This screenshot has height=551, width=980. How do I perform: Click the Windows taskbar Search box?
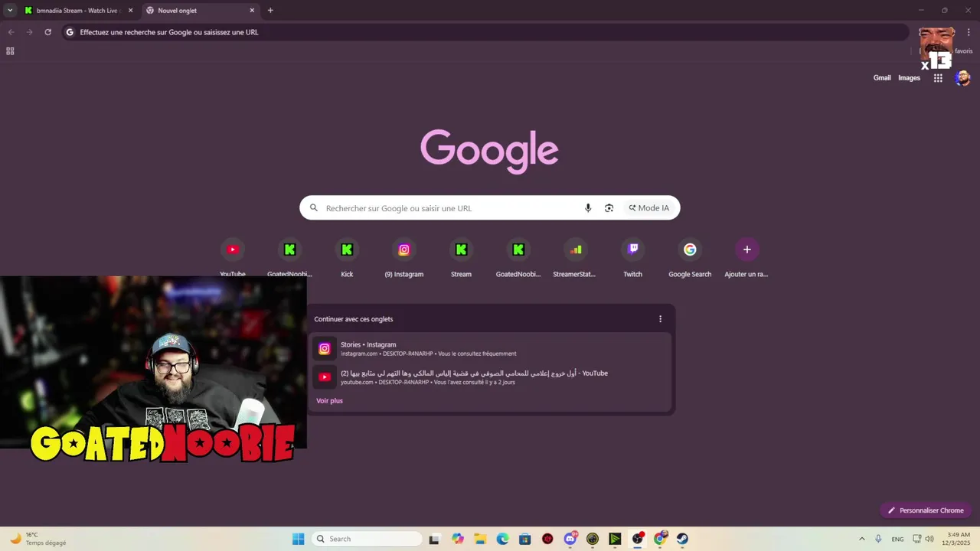tap(367, 539)
